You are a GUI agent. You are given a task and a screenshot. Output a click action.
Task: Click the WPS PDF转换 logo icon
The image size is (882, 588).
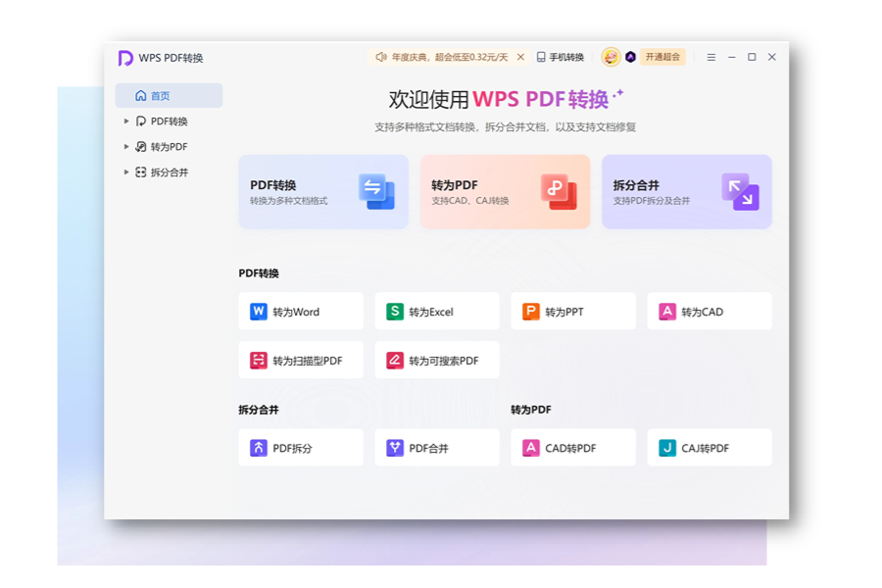pyautogui.click(x=124, y=58)
